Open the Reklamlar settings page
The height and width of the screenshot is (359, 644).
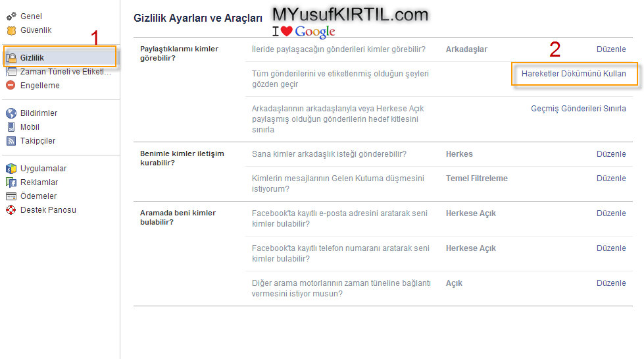point(39,182)
